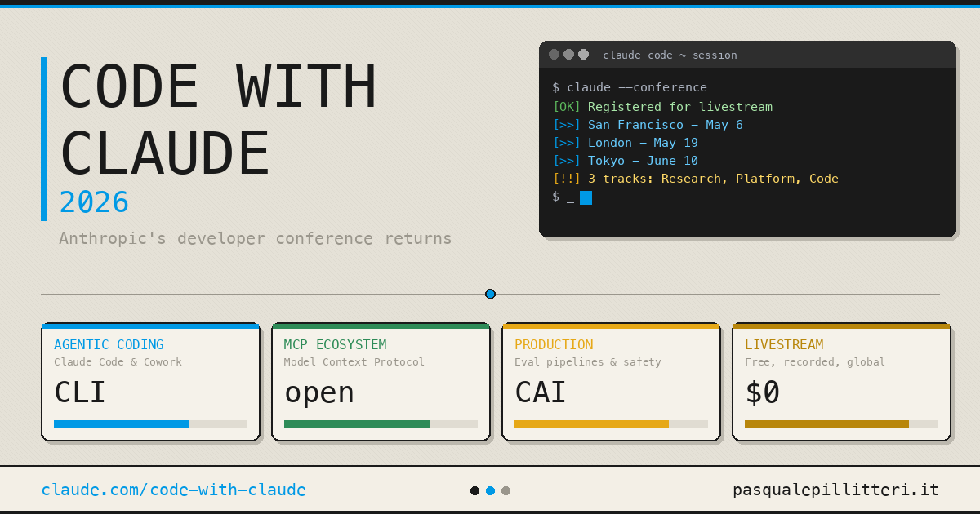The height and width of the screenshot is (514, 980).
Task: Select the black pagination dot
Action: pos(475,490)
